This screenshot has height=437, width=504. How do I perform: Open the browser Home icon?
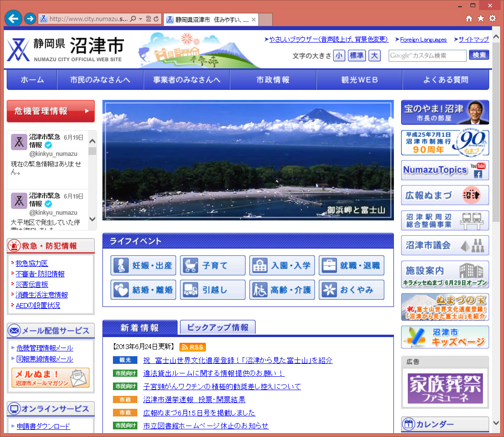pyautogui.click(x=469, y=19)
